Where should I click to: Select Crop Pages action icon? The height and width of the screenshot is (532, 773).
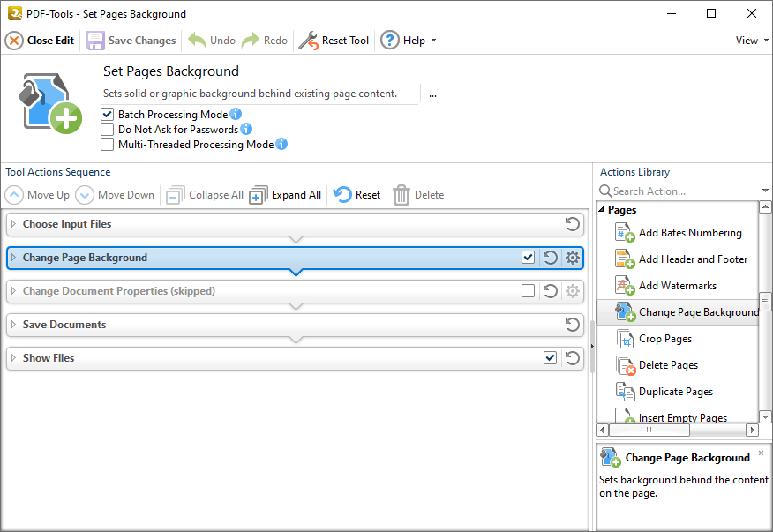point(625,339)
